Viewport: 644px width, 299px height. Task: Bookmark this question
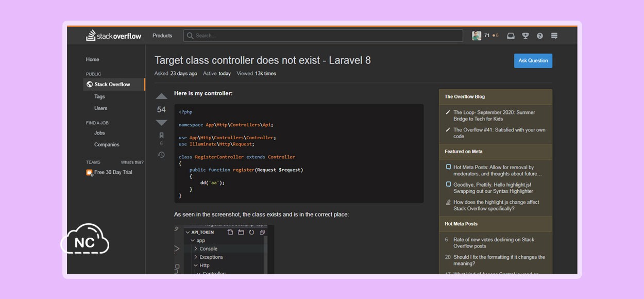point(161,135)
